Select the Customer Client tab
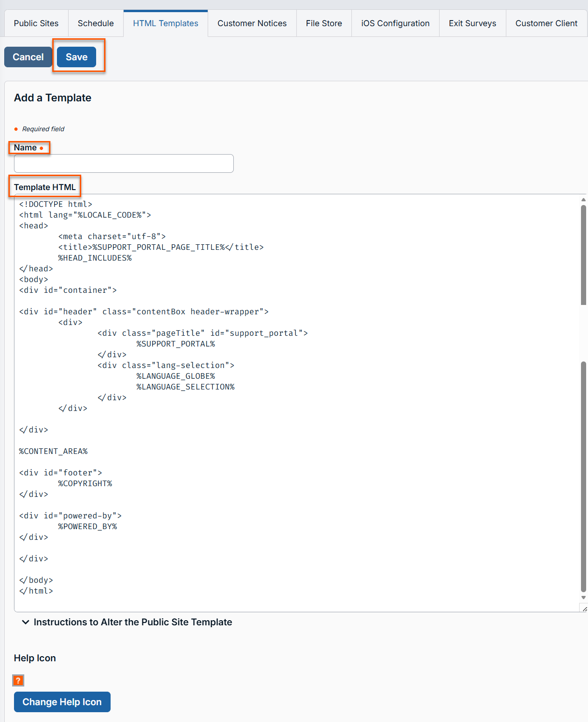The width and height of the screenshot is (588, 722). (546, 23)
